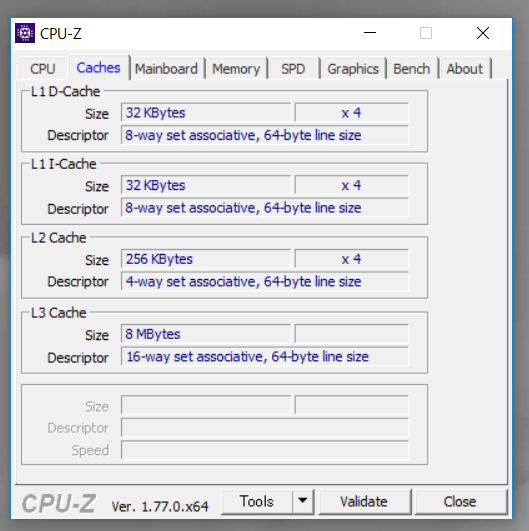Click L3 descriptor 16-way set associative field
Image resolution: width=529 pixels, height=531 pixels.
[265, 356]
